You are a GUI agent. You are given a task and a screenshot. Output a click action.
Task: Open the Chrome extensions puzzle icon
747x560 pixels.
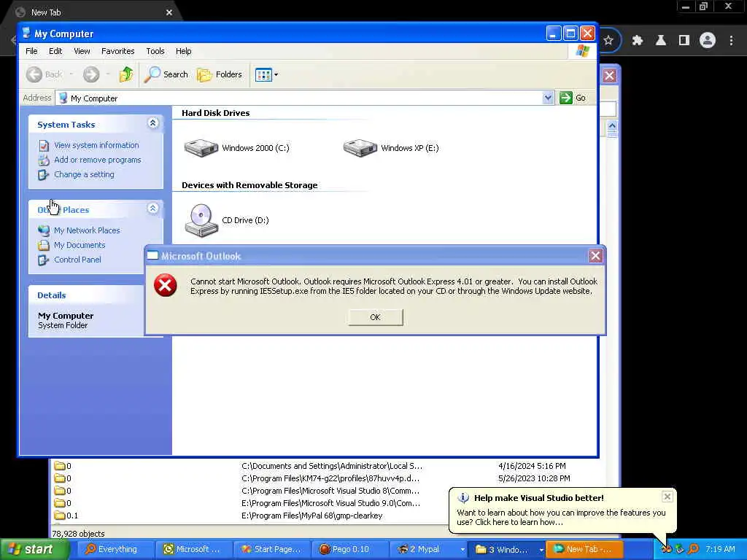tap(637, 41)
